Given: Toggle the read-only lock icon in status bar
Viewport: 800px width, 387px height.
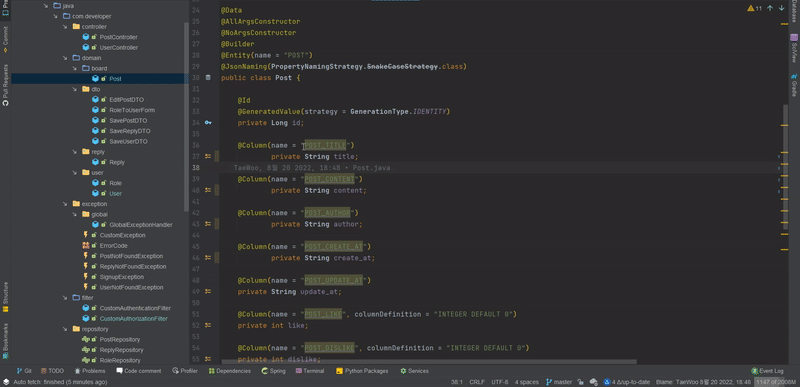Looking at the screenshot, I should (x=580, y=382).
